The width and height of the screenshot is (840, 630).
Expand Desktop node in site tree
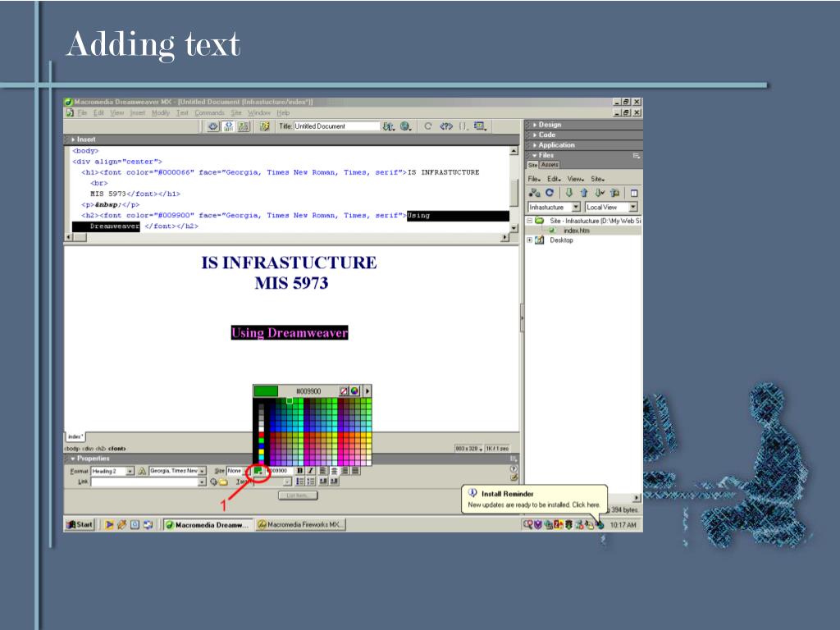coord(530,240)
